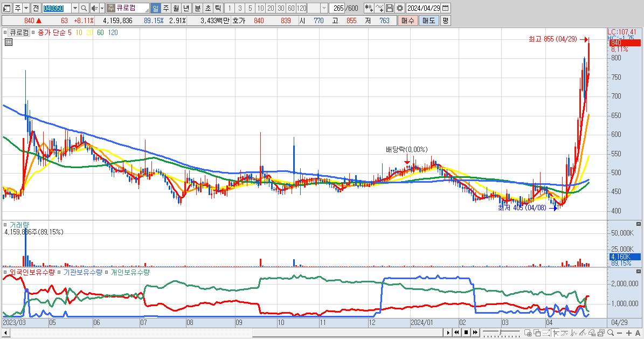Switch to weekly (주) chart period
The height and width of the screenshot is (339, 644).
(x=165, y=8)
